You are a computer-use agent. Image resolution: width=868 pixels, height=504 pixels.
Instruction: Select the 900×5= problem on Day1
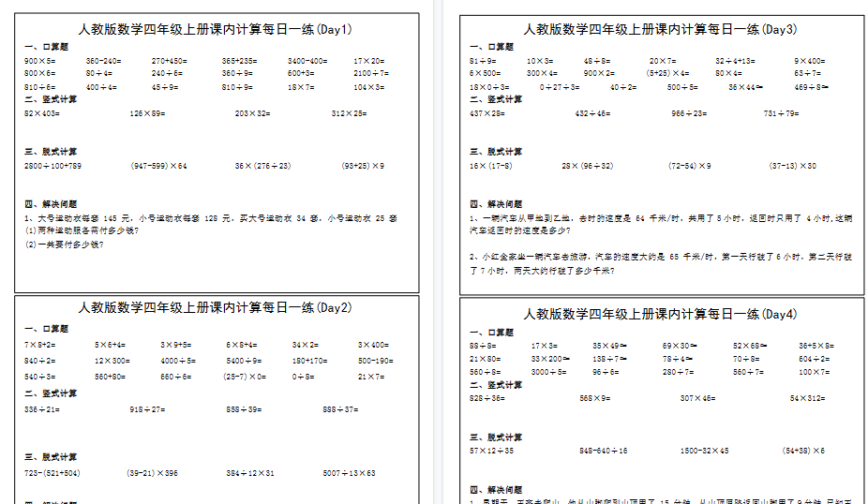(x=40, y=60)
